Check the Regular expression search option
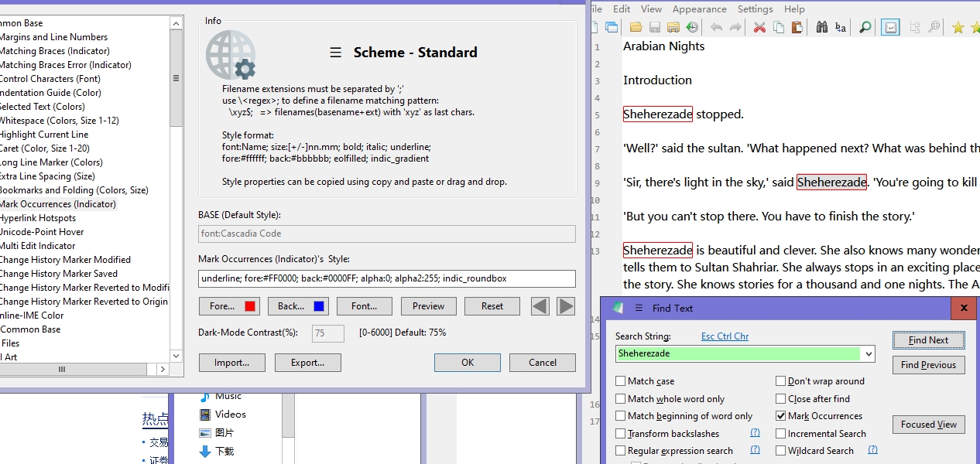980x464 pixels. [x=621, y=450]
